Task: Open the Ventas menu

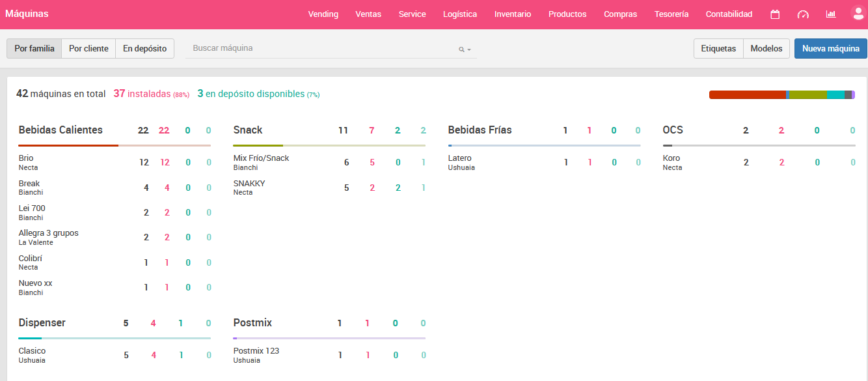Action: coord(368,14)
